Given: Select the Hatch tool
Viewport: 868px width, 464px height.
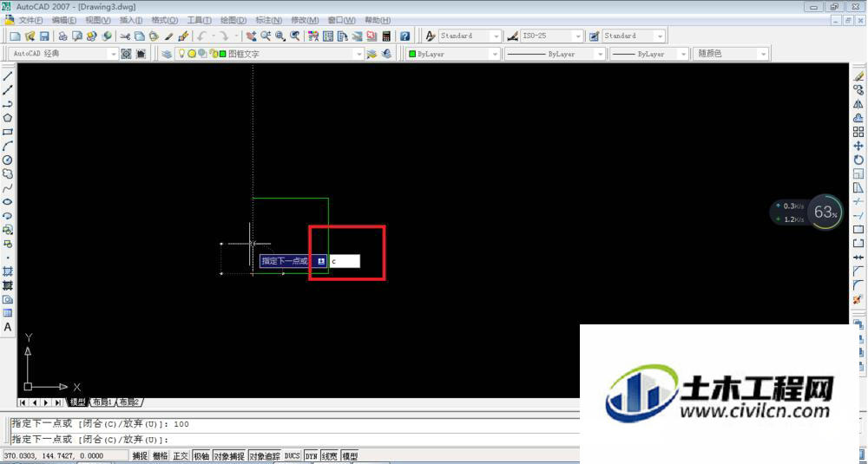Looking at the screenshot, I should coord(8,271).
